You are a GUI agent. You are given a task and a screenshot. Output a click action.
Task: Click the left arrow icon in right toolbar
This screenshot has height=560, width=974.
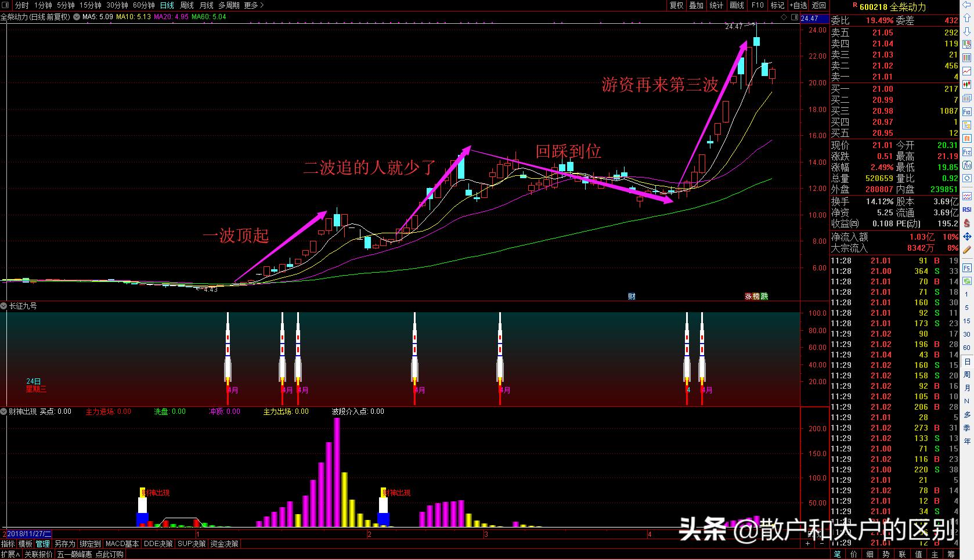[x=968, y=6]
